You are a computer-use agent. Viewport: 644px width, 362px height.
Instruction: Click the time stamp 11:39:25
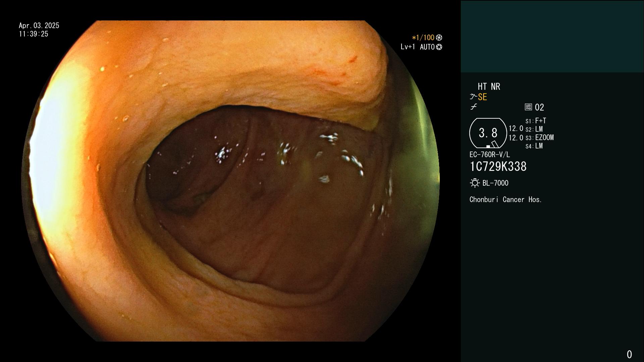click(34, 34)
